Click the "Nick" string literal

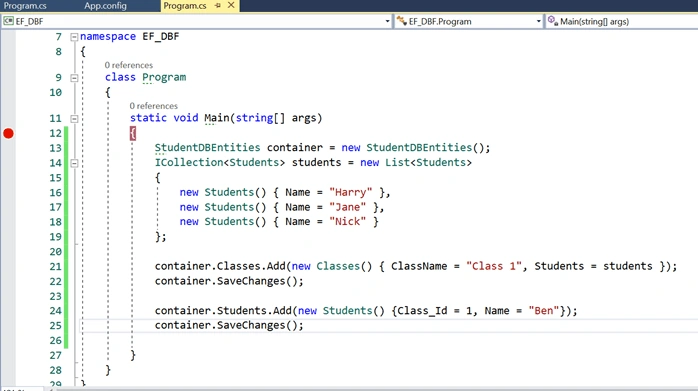click(347, 222)
